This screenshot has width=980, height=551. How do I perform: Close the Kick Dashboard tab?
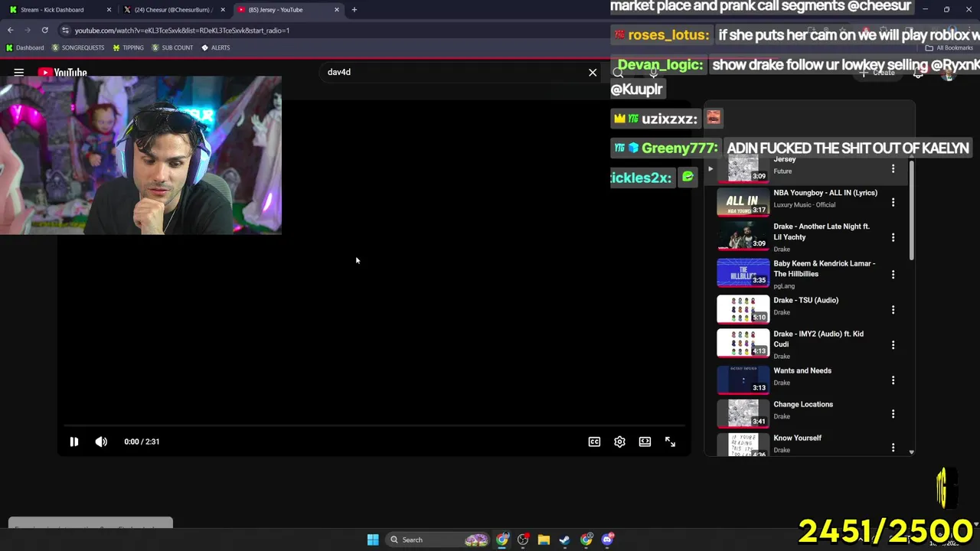pyautogui.click(x=109, y=10)
